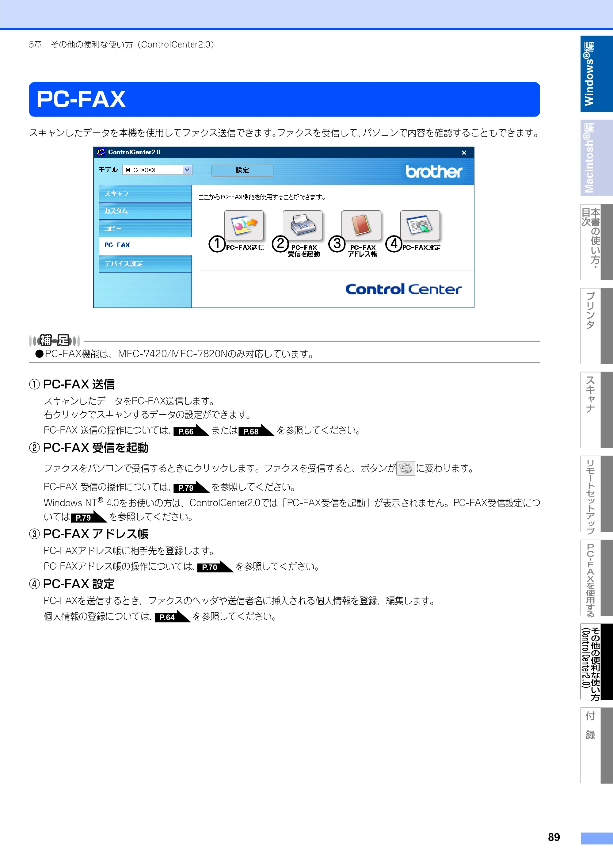
Task: Select the デバイス設定 sidebar tab
Action: point(146,263)
